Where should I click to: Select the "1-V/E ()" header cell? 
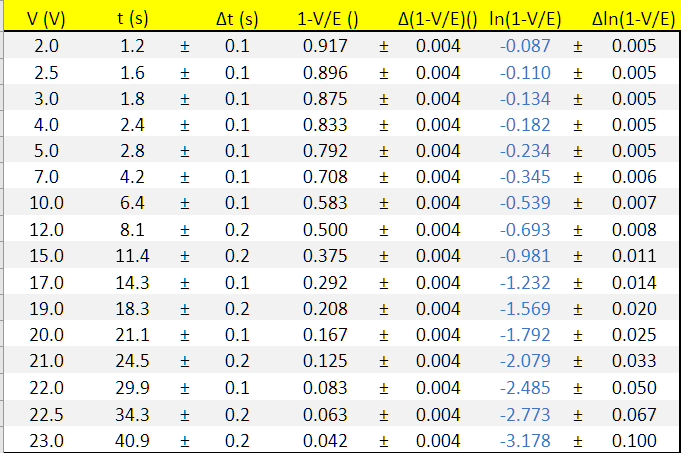(x=328, y=19)
